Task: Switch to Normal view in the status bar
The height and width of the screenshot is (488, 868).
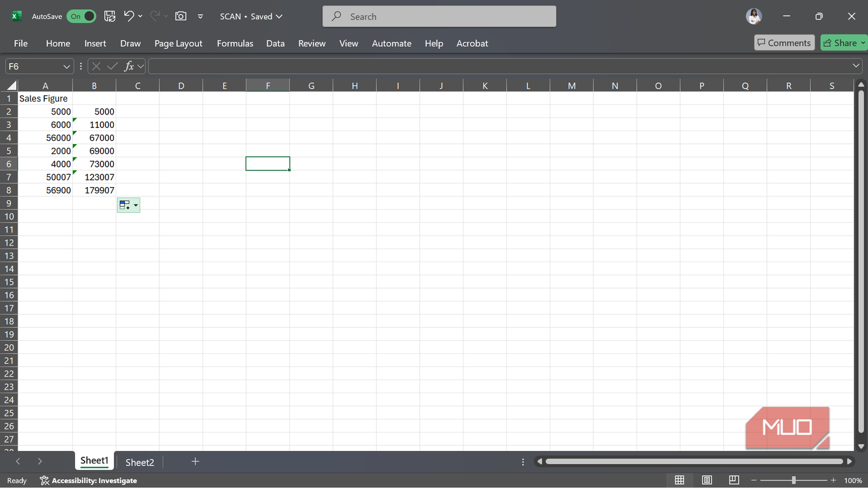Action: point(680,480)
